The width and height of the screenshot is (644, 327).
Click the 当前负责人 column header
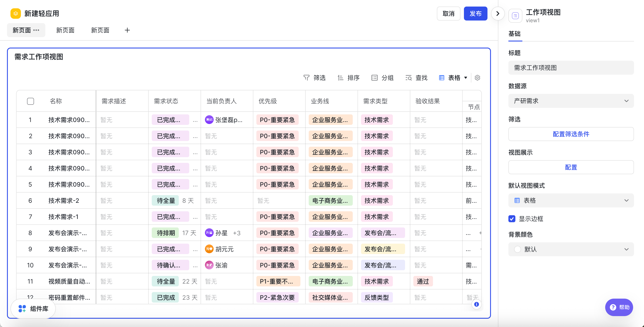[221, 101]
